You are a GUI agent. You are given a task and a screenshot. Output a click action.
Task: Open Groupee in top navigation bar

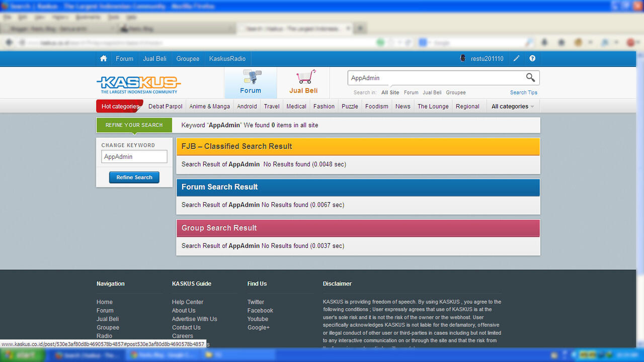pyautogui.click(x=188, y=59)
